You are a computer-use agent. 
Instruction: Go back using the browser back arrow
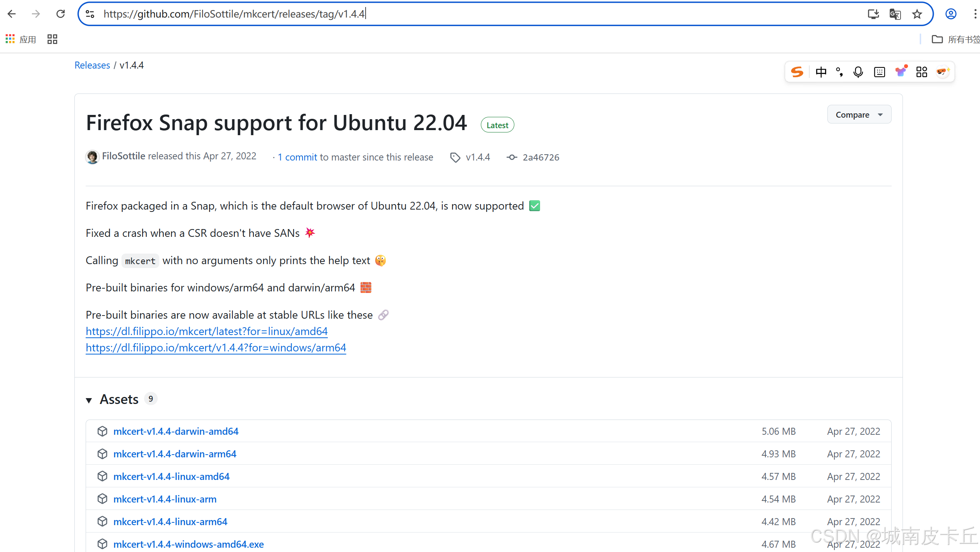click(x=12, y=14)
